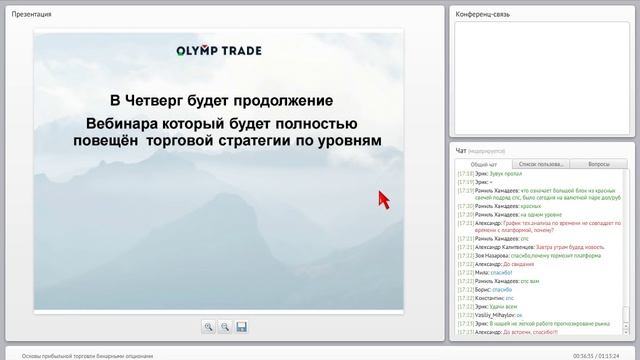Viewport: 640px width, 360px height.
Task: Click 'Борис: спасибо' chat line
Action: (484, 289)
